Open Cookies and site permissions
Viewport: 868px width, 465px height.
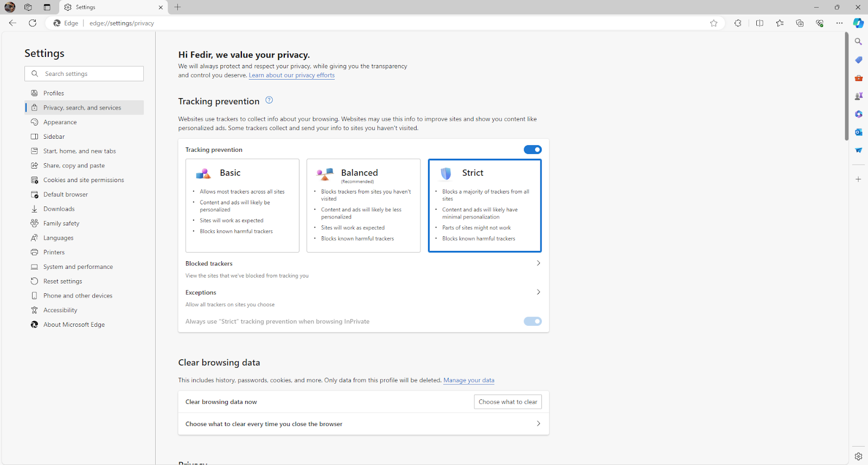84,180
